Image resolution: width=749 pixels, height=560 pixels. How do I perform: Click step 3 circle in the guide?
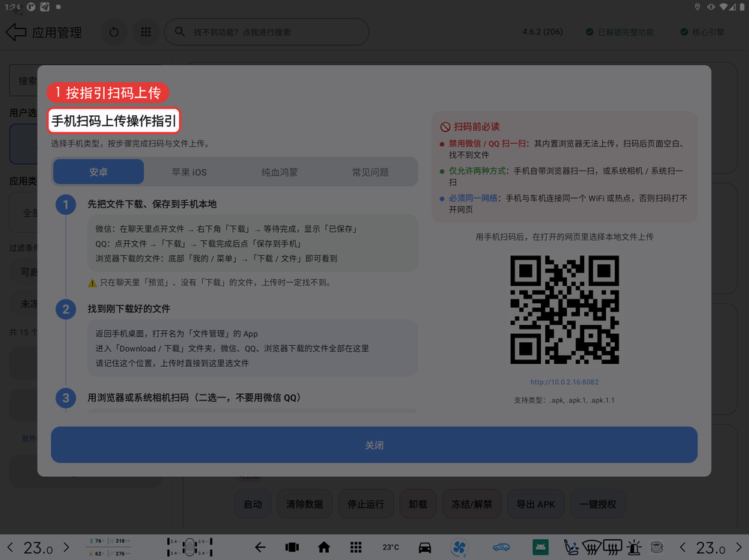tap(66, 398)
